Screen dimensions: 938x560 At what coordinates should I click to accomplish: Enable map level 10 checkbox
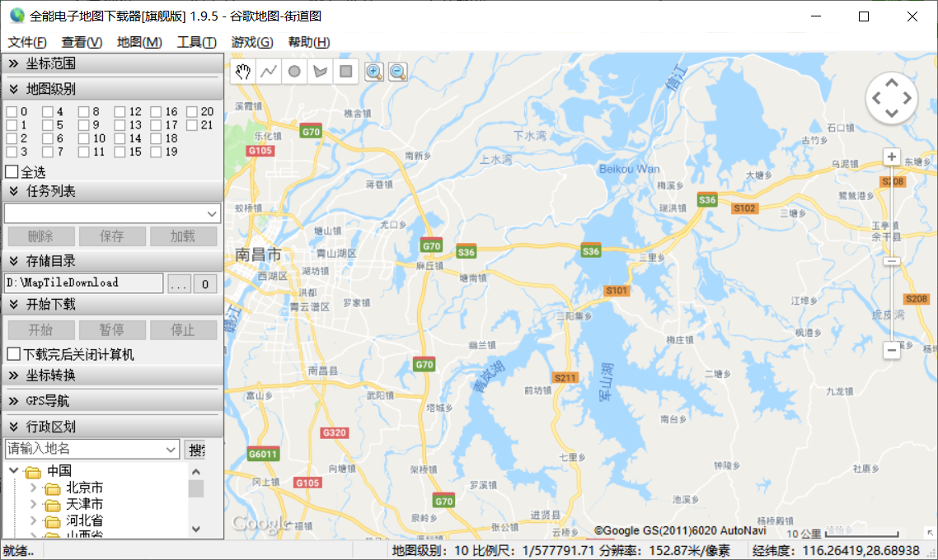(x=84, y=138)
